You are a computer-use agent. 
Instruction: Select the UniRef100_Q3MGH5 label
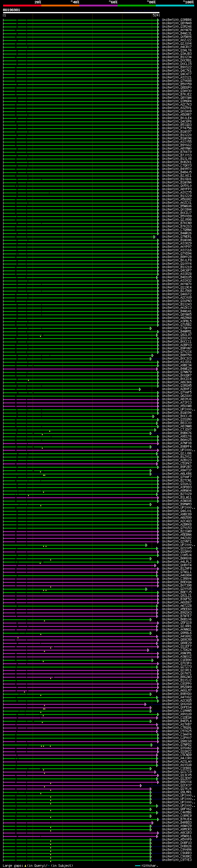pos(177,386)
